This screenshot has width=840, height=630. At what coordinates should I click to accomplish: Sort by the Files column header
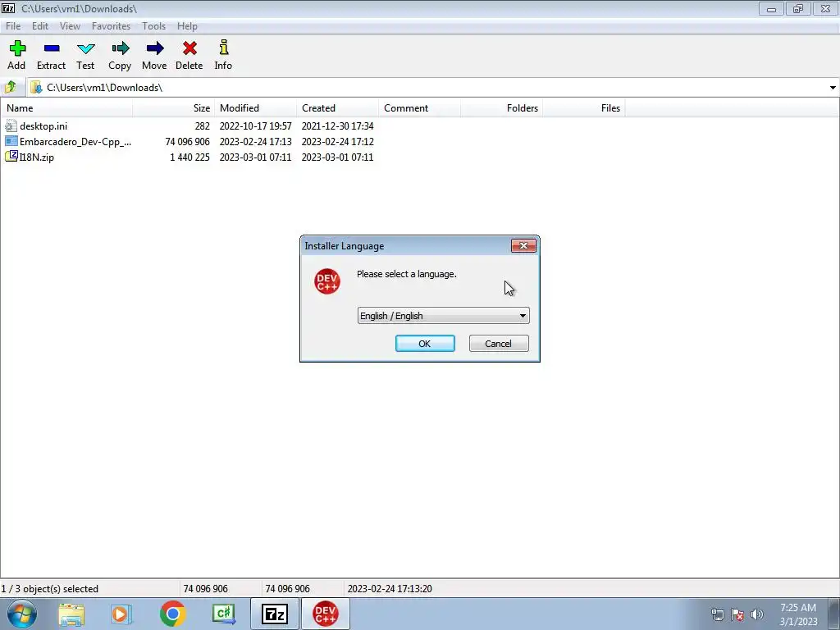(x=583, y=107)
